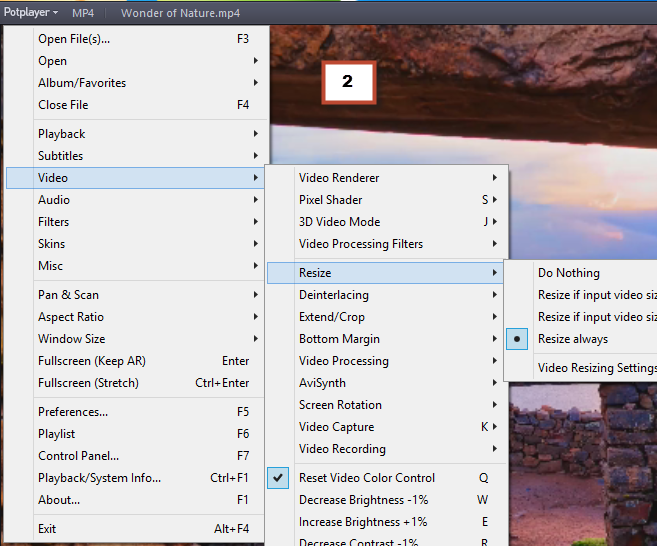This screenshot has width=657, height=546.
Task: Expand the Skins submenu
Action: (135, 244)
